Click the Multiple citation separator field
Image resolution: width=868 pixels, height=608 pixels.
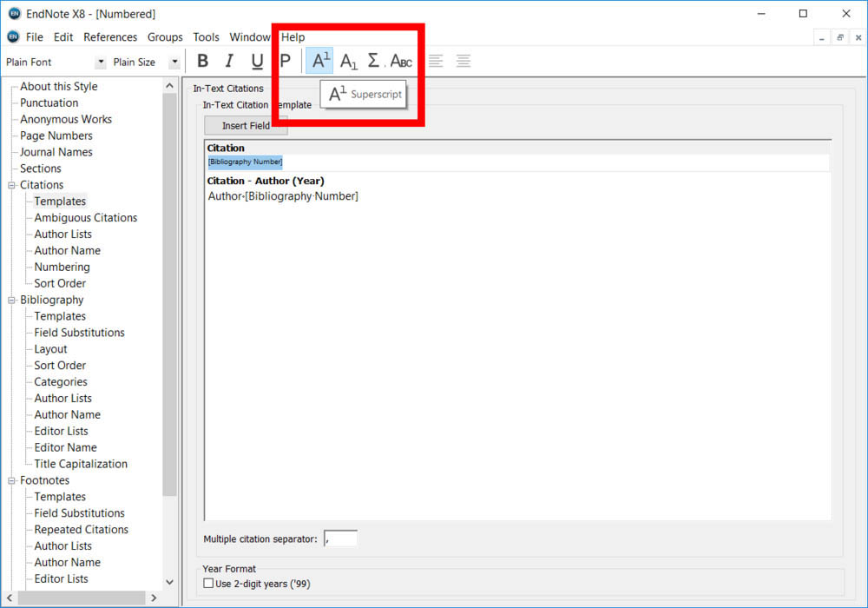(x=340, y=539)
